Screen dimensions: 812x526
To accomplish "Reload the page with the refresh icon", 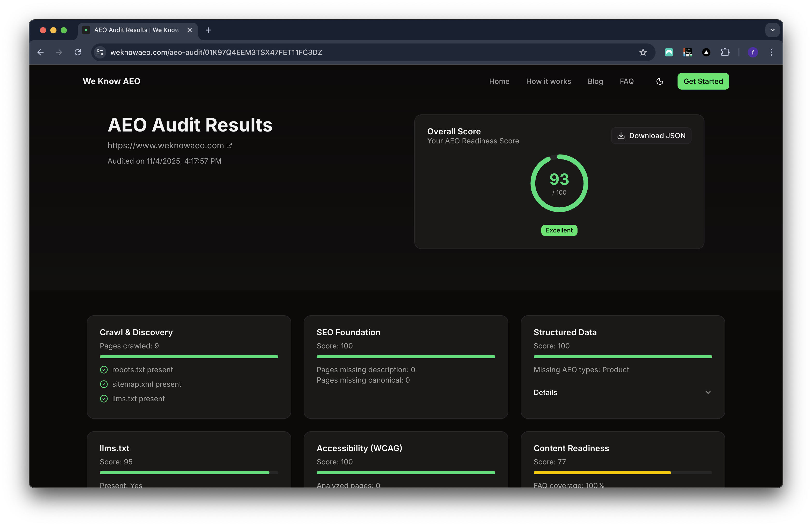I will click(78, 52).
